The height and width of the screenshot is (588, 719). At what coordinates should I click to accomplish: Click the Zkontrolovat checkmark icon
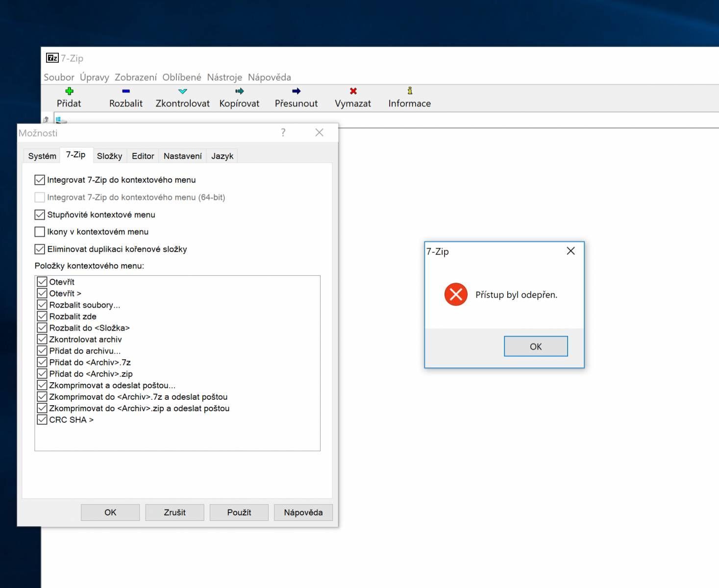click(183, 91)
